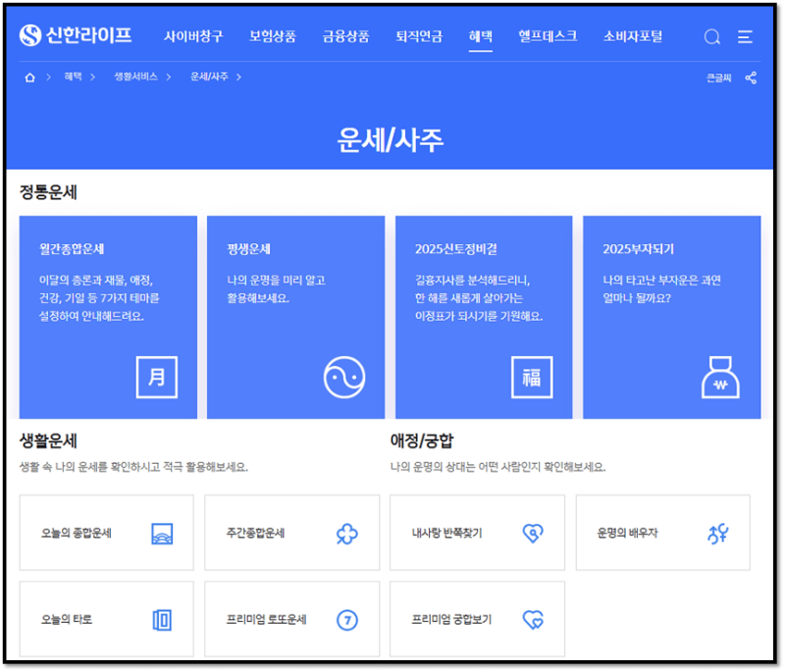The height and width of the screenshot is (672, 785).
Task: Open the 사이버창구 menu
Action: coord(193,36)
